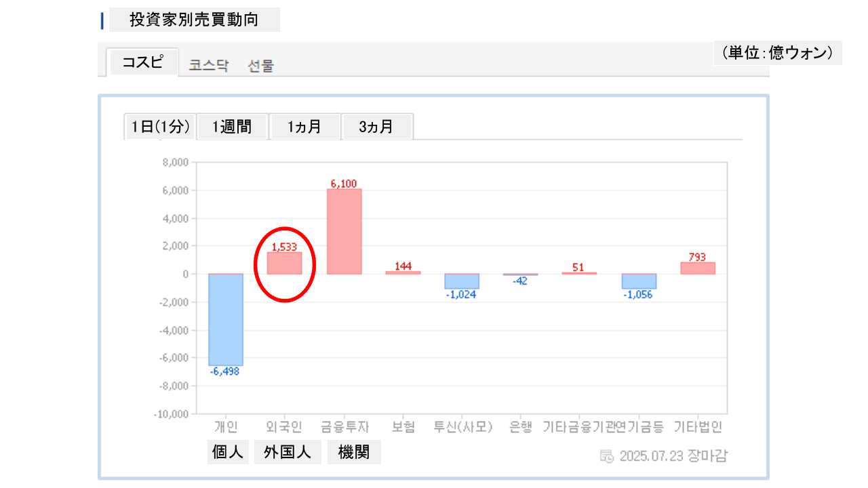This screenshot has width=868, height=488.
Task: Open the 코스닥 market tab
Action: click(x=209, y=66)
